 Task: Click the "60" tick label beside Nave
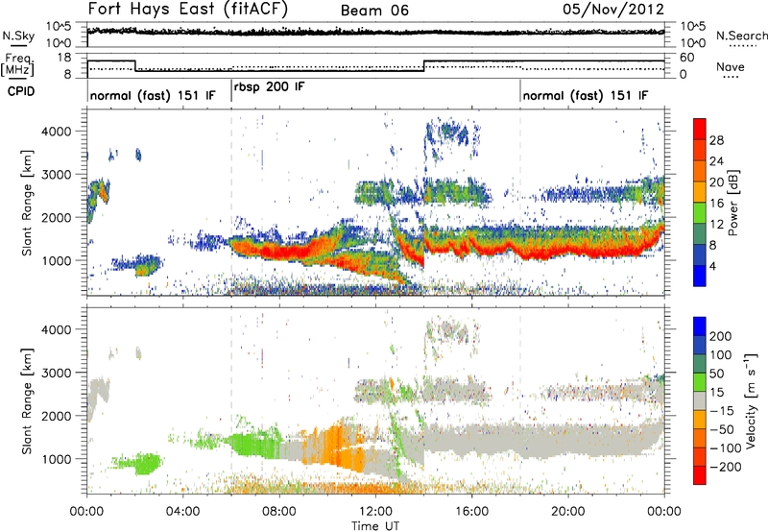point(686,58)
